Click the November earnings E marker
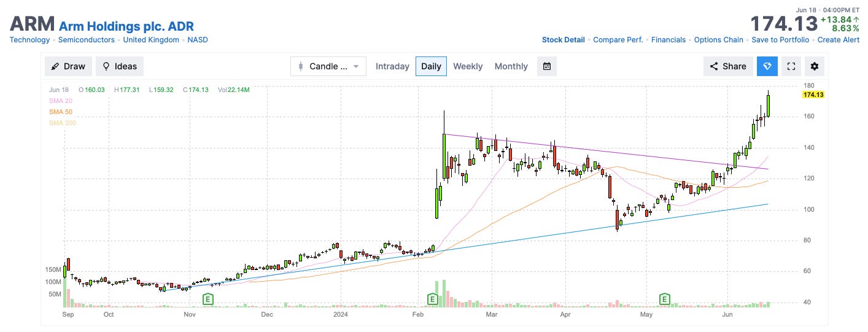The height and width of the screenshot is (332, 868). (209, 299)
